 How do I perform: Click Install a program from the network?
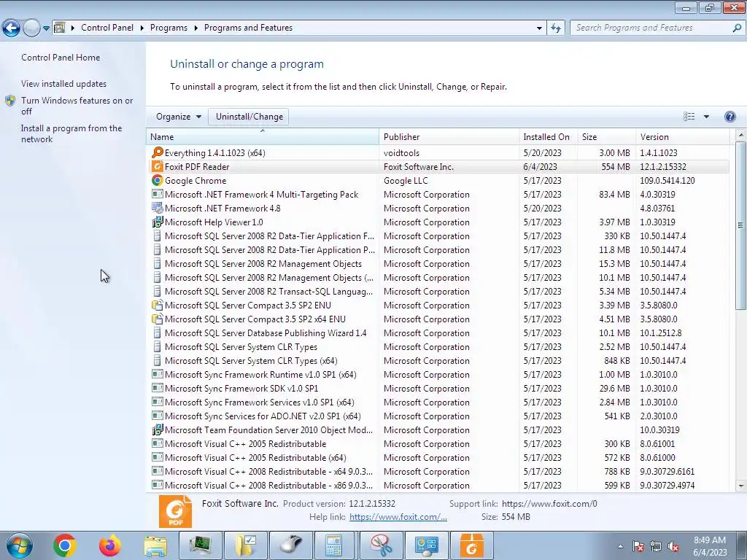[x=71, y=134]
